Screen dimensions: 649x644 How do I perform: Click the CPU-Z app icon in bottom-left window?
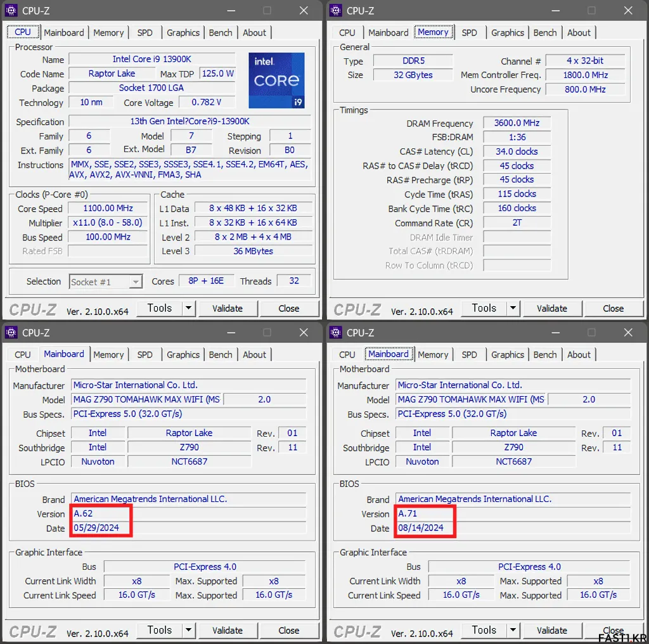pos(11,332)
